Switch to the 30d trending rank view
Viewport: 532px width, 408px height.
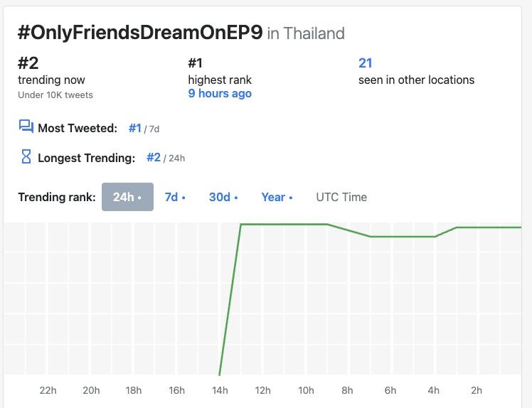(x=223, y=197)
